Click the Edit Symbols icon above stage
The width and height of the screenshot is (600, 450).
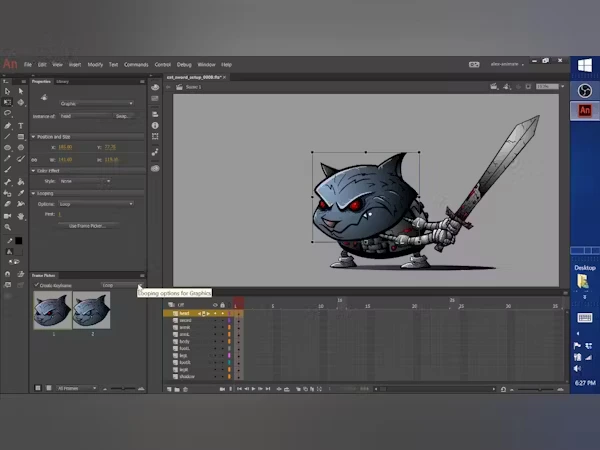[x=507, y=87]
